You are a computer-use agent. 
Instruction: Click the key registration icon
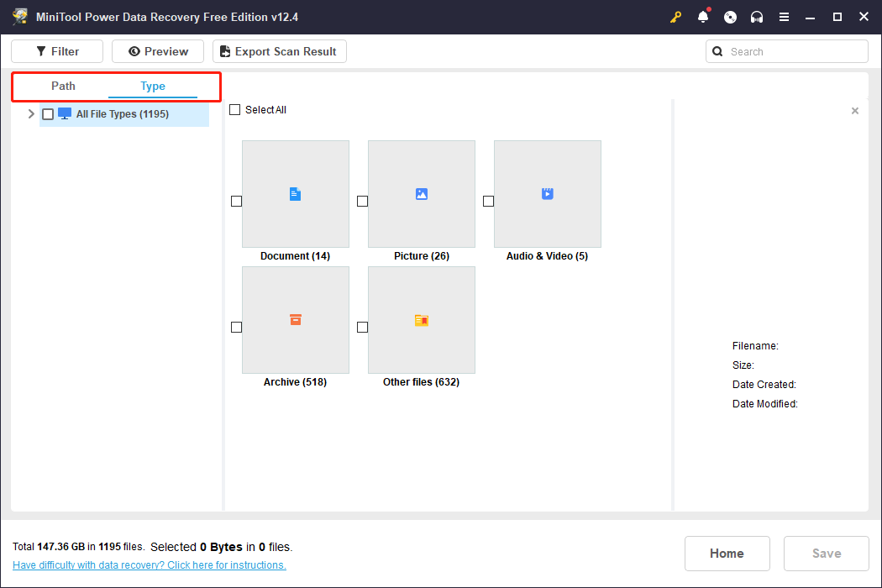(675, 17)
